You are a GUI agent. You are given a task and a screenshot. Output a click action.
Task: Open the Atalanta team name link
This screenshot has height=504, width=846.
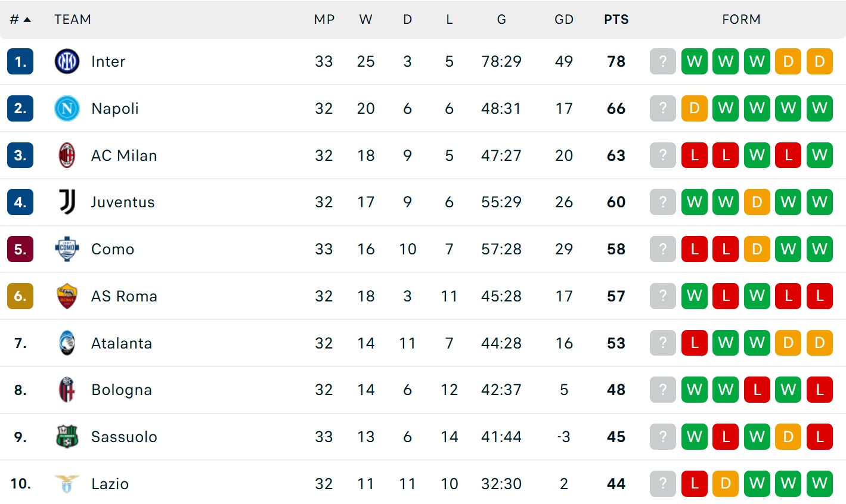[122, 343]
